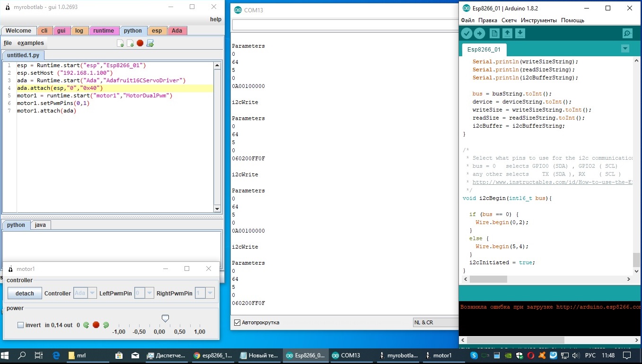Viewport: 642px width, 364px height.
Task: Toggle the Автопрокрутка autoscroll checkbox
Action: tap(237, 322)
